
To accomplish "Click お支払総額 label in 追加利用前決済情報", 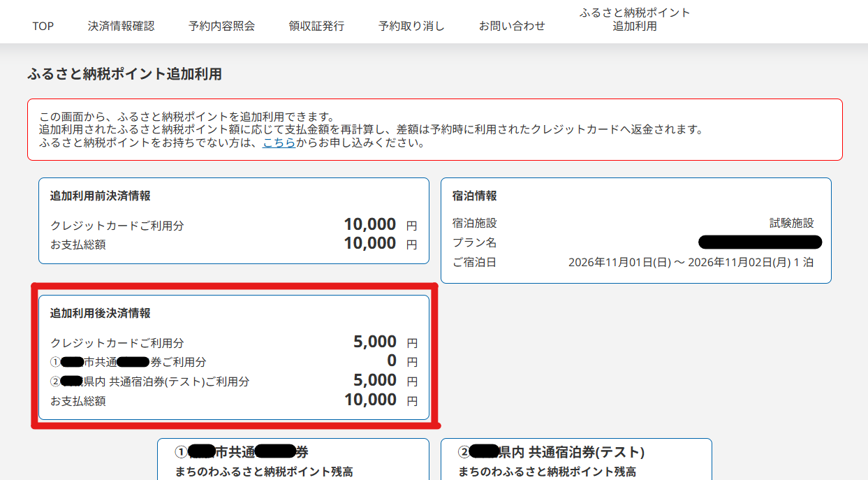I will (x=78, y=245).
